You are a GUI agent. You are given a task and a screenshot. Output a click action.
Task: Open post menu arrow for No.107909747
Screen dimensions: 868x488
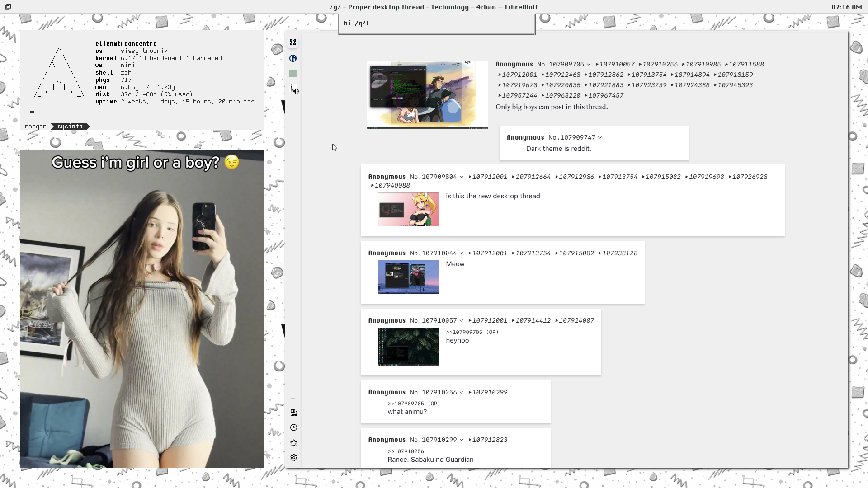[600, 138]
